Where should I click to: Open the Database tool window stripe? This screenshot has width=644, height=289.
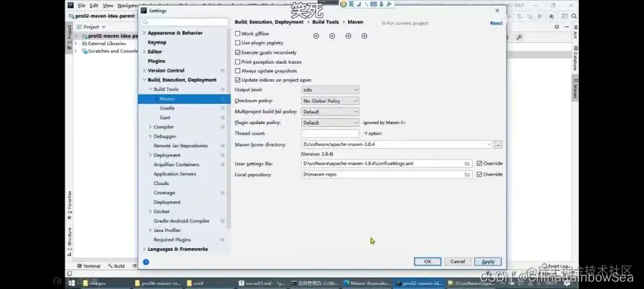pos(575,58)
